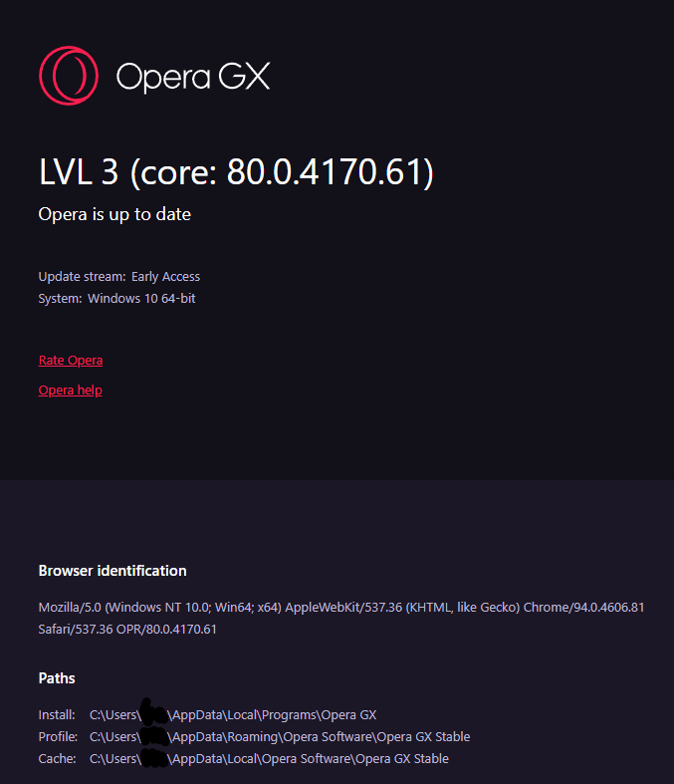Open the Rate Opera link
This screenshot has width=674, height=784.
tap(71, 360)
